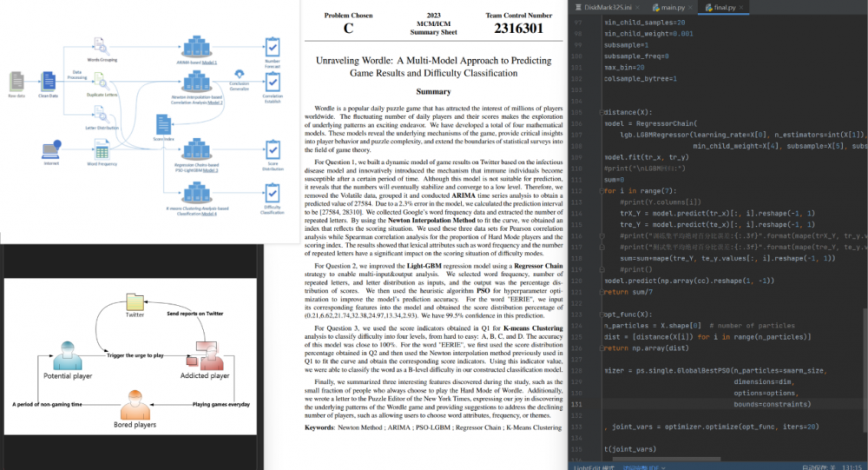Image resolution: width=868 pixels, height=470 pixels.
Task: Click the Problem Chosen letter C
Action: pos(348,29)
